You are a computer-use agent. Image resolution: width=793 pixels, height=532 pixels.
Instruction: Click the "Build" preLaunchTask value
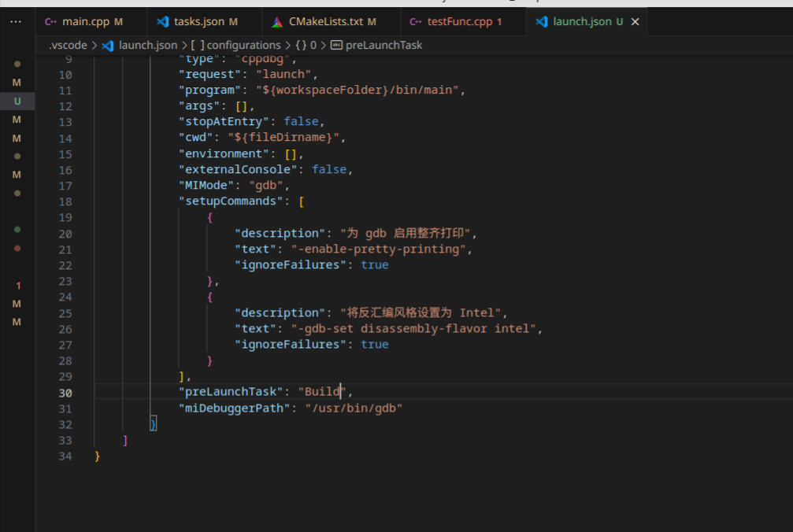[321, 392]
